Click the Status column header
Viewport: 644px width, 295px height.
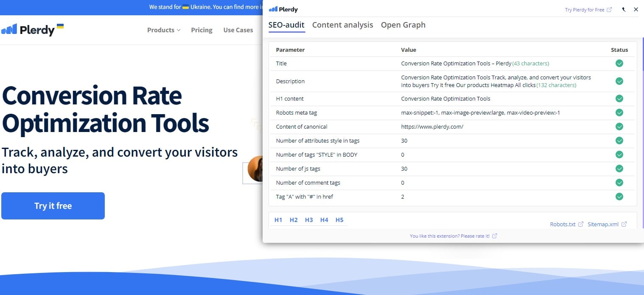(x=619, y=50)
